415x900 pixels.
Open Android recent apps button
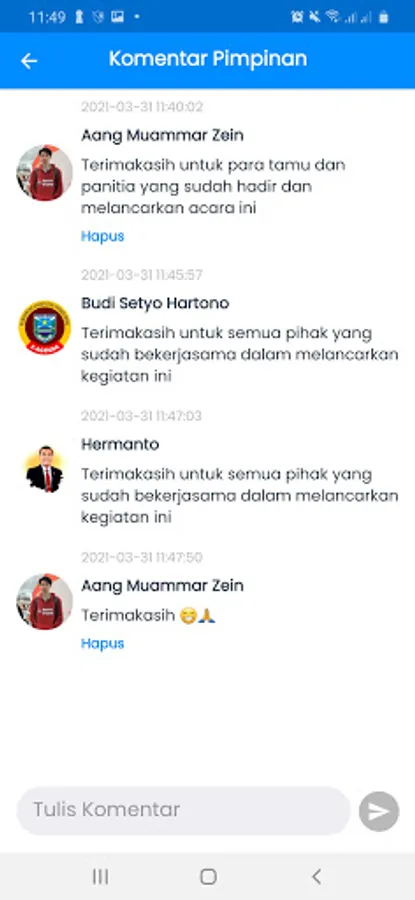pyautogui.click(x=100, y=876)
